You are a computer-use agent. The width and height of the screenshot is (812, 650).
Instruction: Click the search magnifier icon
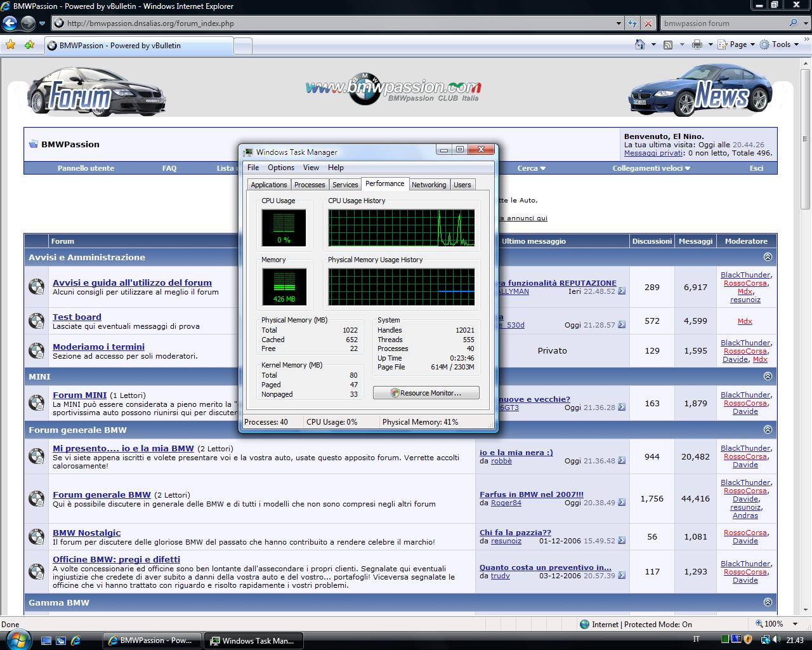point(793,23)
